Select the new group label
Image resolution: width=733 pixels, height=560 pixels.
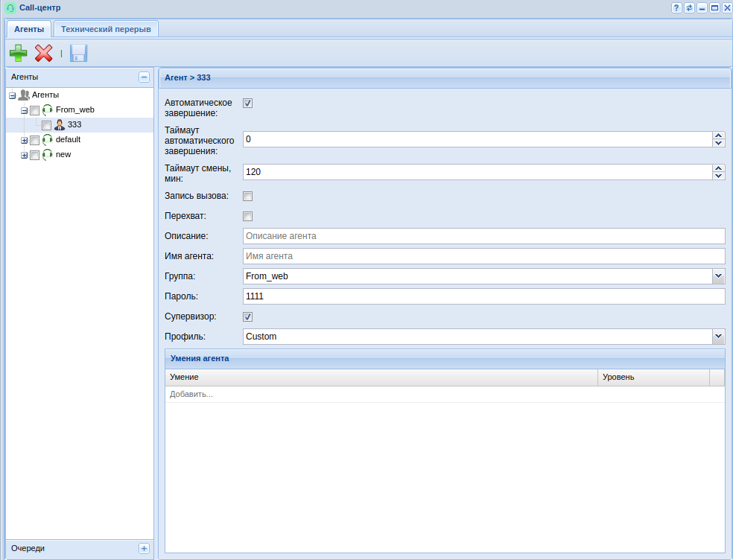point(63,155)
